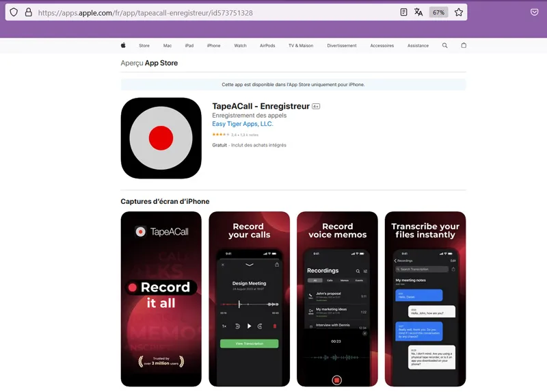The image size is (547, 392).
Task: Open the Divertissement menu item
Action: pyautogui.click(x=342, y=46)
